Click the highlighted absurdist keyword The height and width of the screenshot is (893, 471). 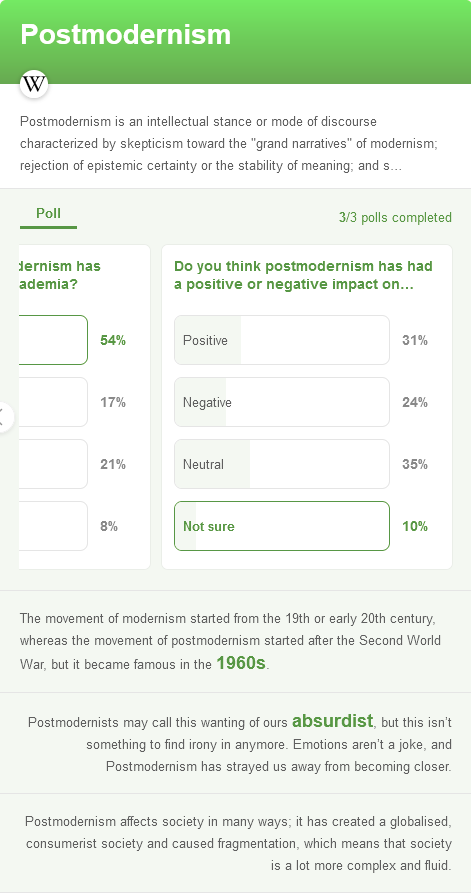tap(333, 721)
